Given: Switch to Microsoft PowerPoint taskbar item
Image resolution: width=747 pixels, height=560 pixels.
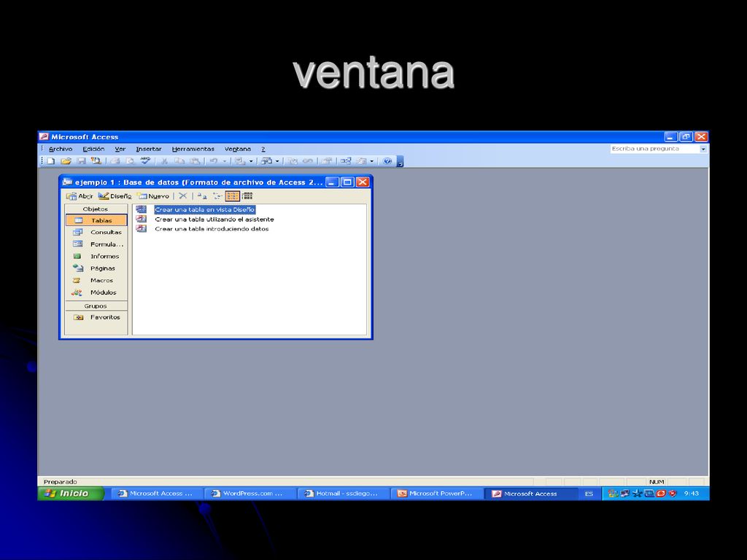Looking at the screenshot, I should point(436,494).
